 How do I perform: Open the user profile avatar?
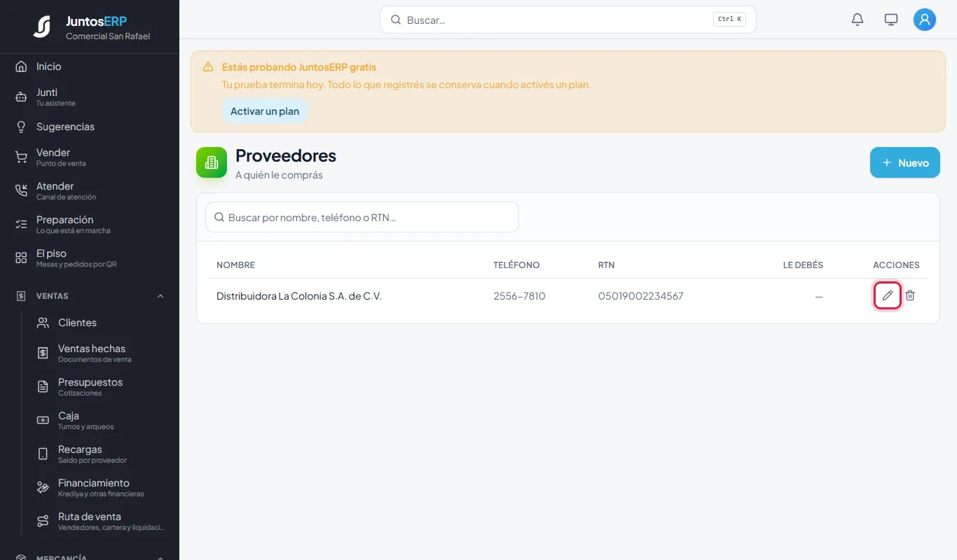click(925, 20)
